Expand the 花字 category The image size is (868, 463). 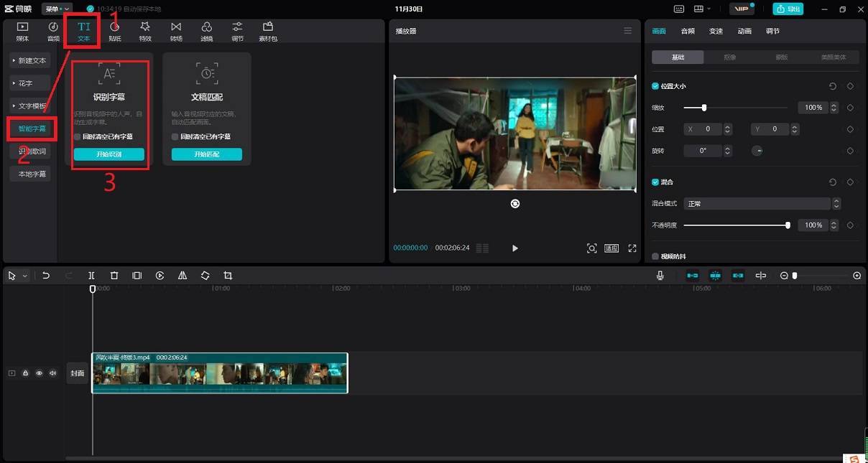point(30,83)
